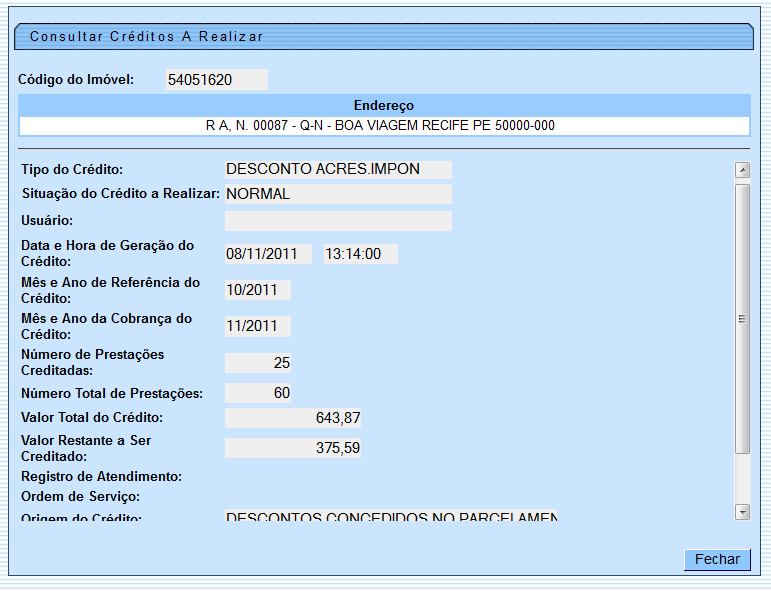Select the generation time field 13:14:00
771x591 pixels.
click(360, 254)
